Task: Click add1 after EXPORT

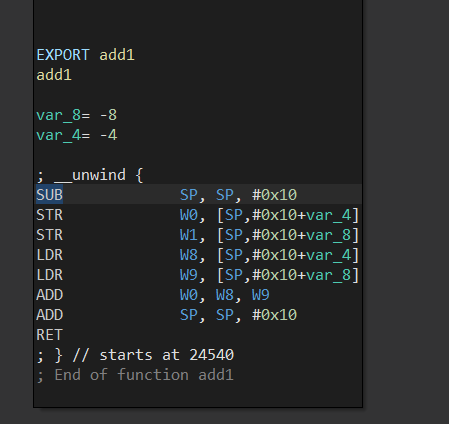Action: (x=117, y=55)
